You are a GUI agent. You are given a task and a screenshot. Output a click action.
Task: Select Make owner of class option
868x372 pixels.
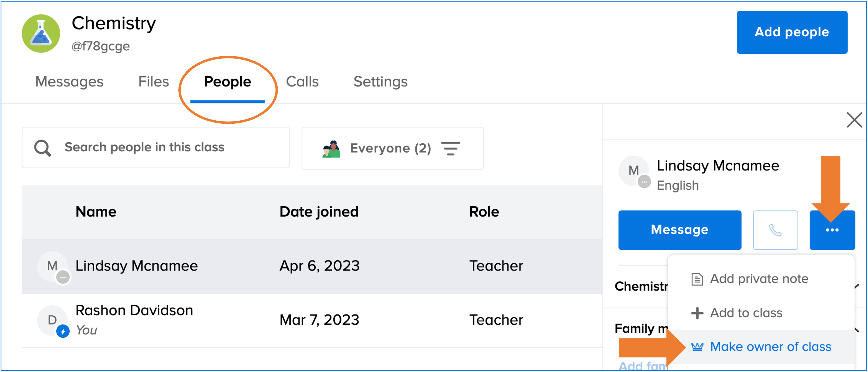click(x=770, y=347)
